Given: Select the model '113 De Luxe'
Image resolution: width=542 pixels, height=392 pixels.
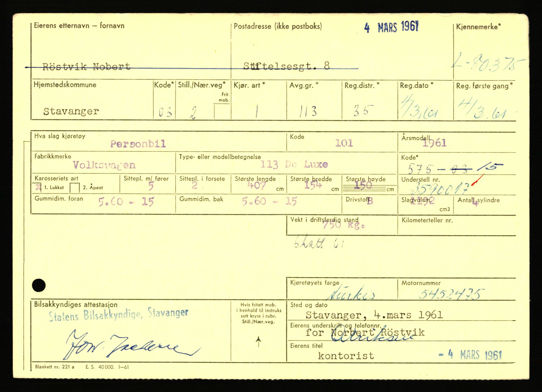Looking at the screenshot, I should pos(294,165).
